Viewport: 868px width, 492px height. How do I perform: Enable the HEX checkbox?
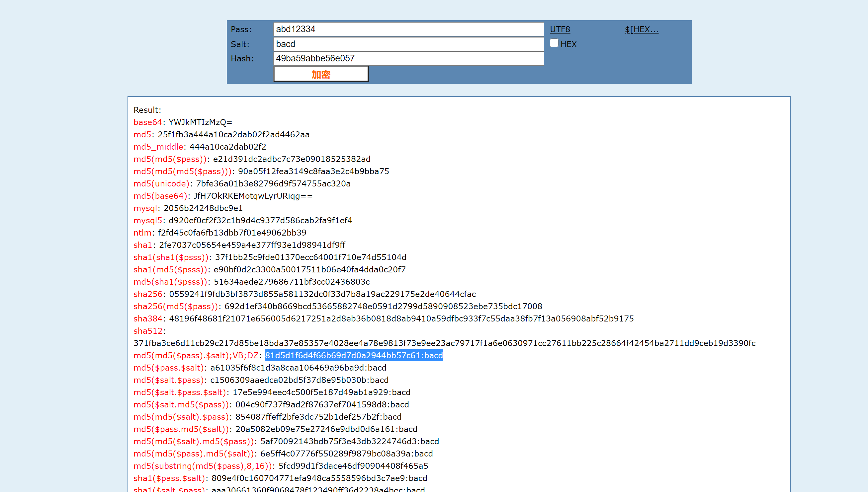[554, 43]
